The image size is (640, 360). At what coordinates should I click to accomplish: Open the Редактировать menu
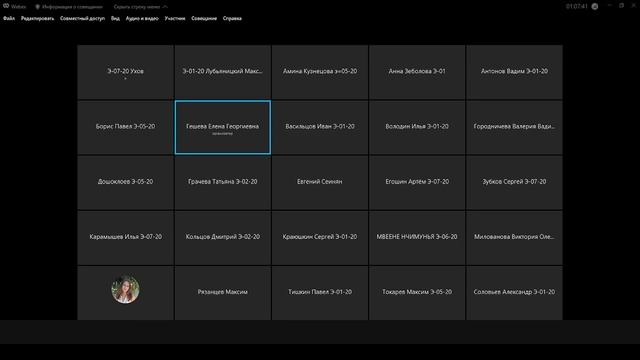tap(37, 18)
